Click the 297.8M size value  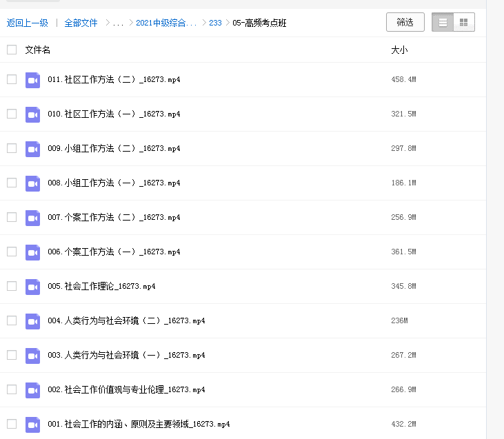(x=403, y=148)
